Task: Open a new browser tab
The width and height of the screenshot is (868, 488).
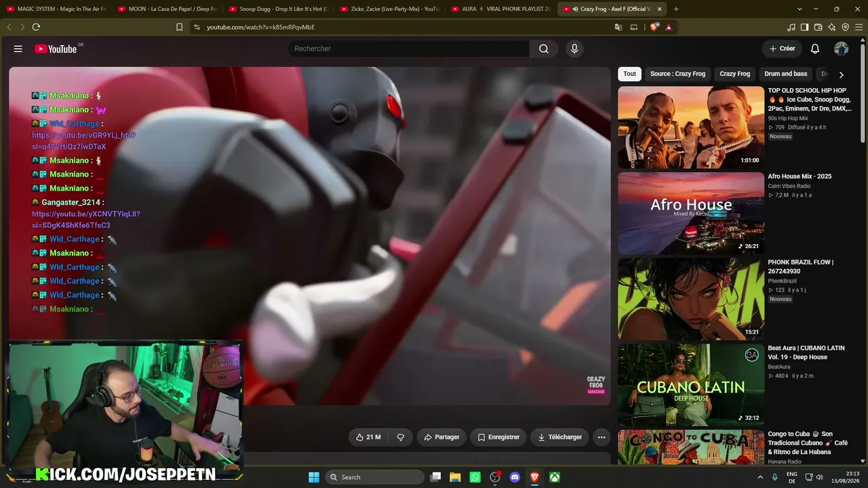Action: [x=676, y=9]
